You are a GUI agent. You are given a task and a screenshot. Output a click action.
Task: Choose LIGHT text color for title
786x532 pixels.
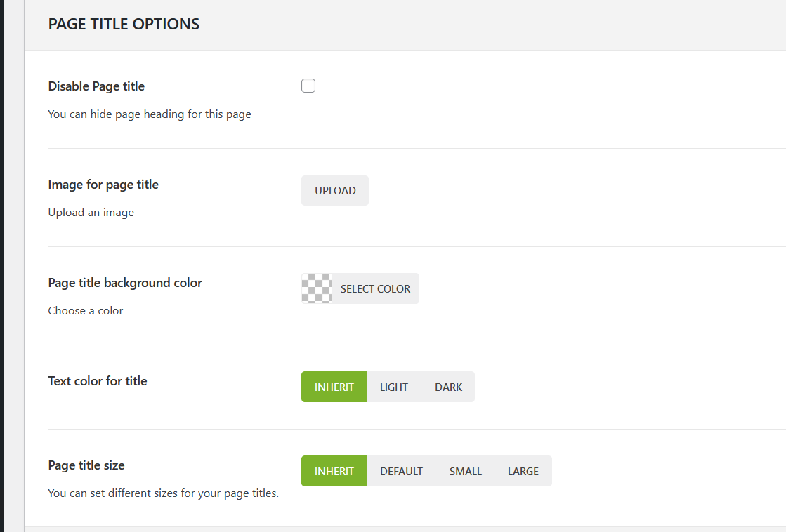click(x=394, y=387)
